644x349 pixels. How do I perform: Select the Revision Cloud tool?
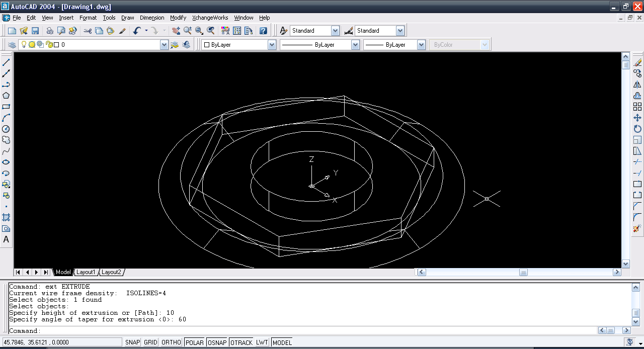coord(6,140)
